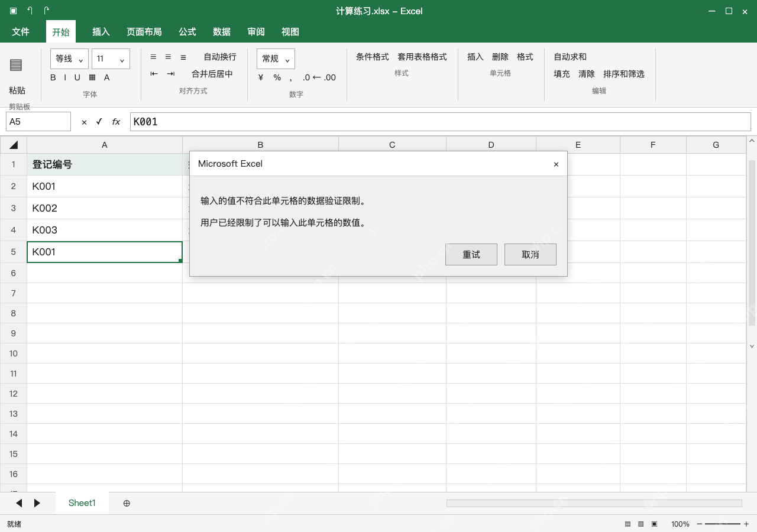This screenshot has height=532, width=757.
Task: Click the 取消 button in dialog
Action: (530, 254)
